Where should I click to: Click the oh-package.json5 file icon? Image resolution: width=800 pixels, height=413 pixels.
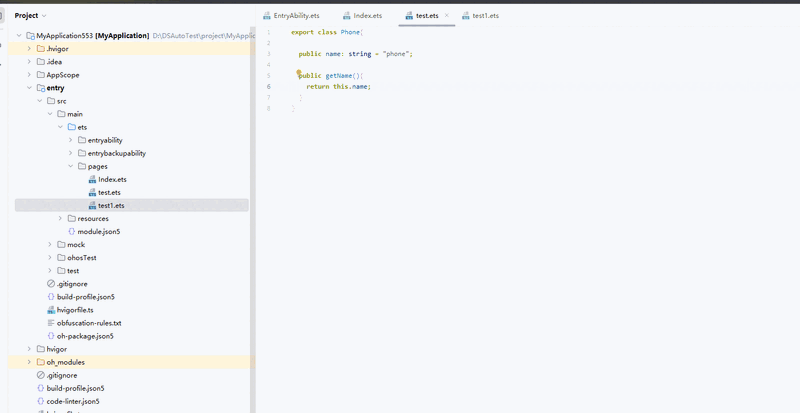pos(51,336)
